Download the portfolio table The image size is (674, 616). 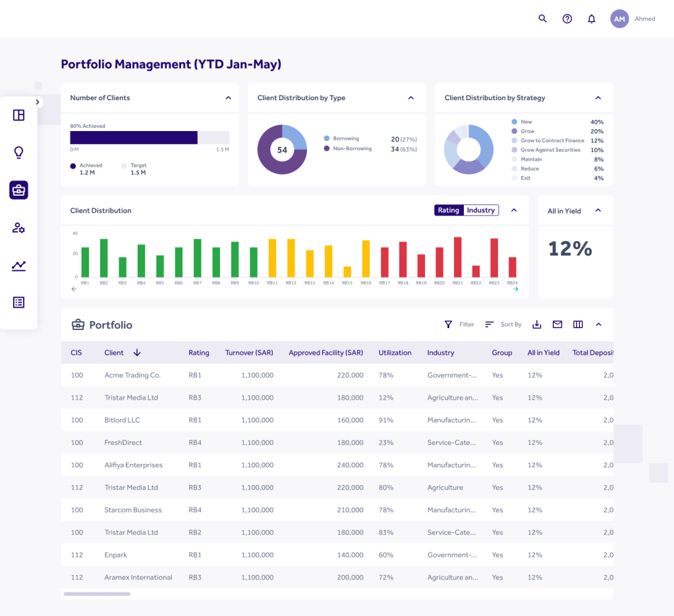(537, 324)
